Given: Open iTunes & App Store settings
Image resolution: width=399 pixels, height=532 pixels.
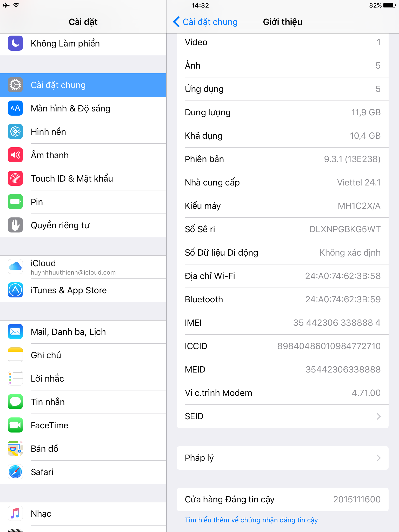Looking at the screenshot, I should [x=83, y=290].
